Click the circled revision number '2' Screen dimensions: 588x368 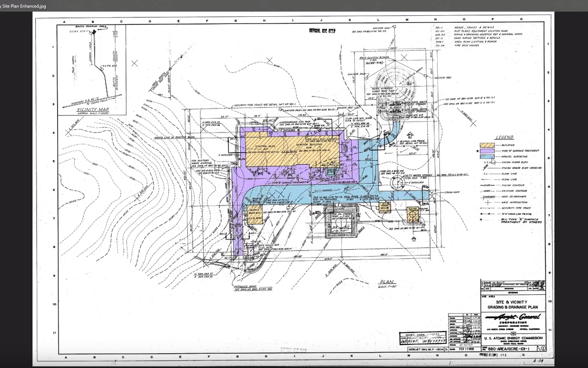tap(543, 349)
